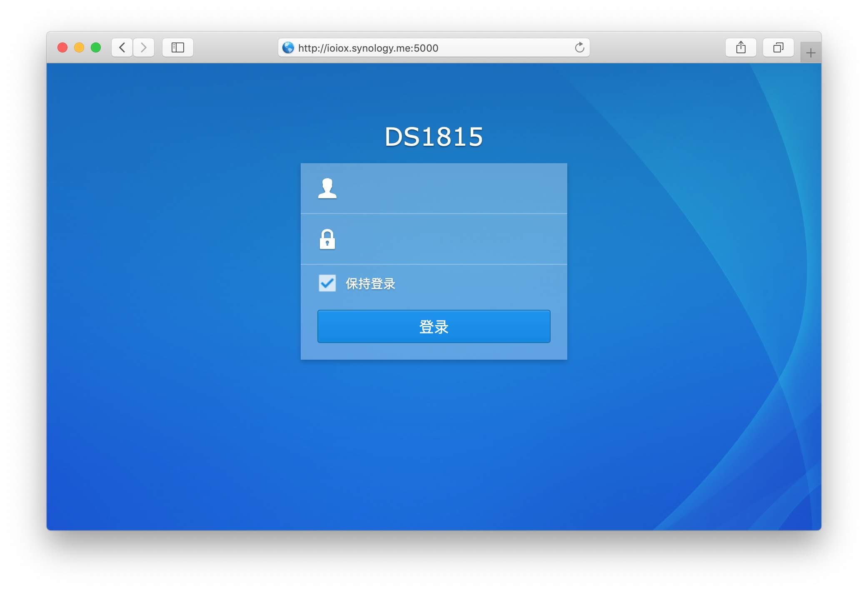Reload the page with the refresh icon
The width and height of the screenshot is (868, 592).
[579, 47]
